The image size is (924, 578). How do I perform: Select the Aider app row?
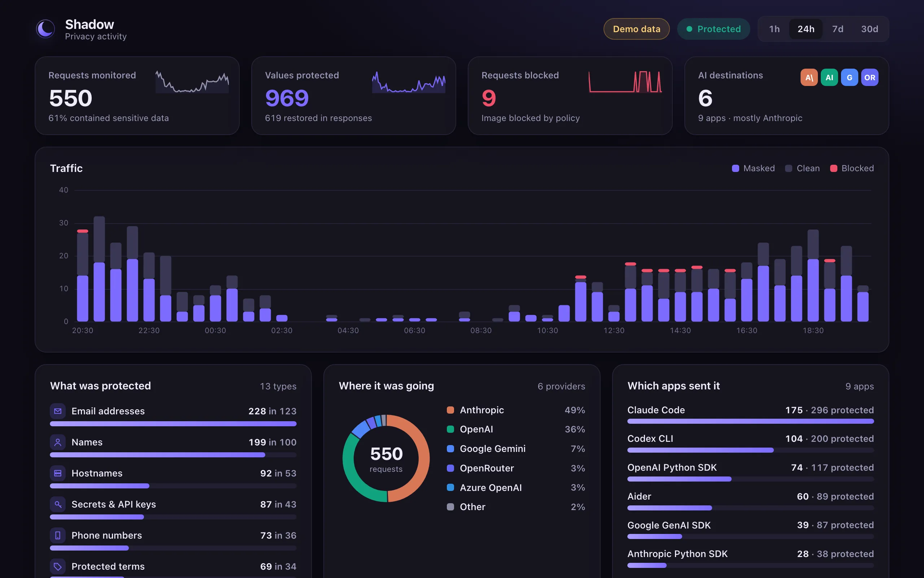(x=750, y=500)
